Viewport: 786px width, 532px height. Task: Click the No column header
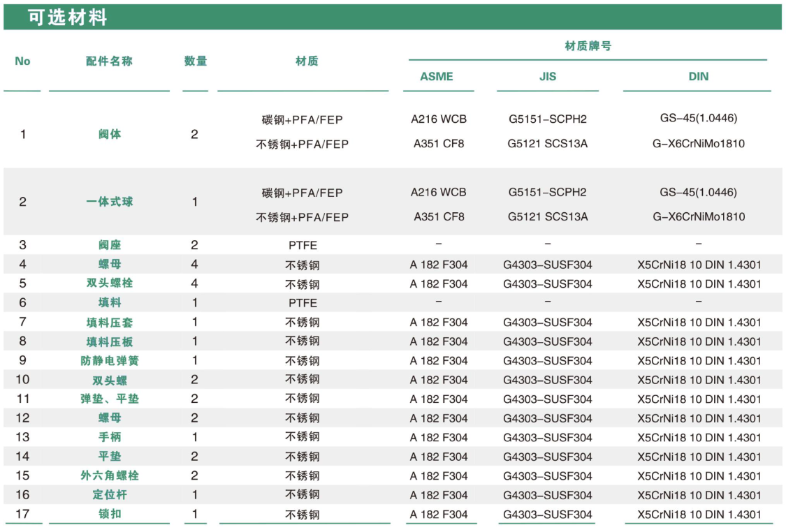[x=22, y=61]
